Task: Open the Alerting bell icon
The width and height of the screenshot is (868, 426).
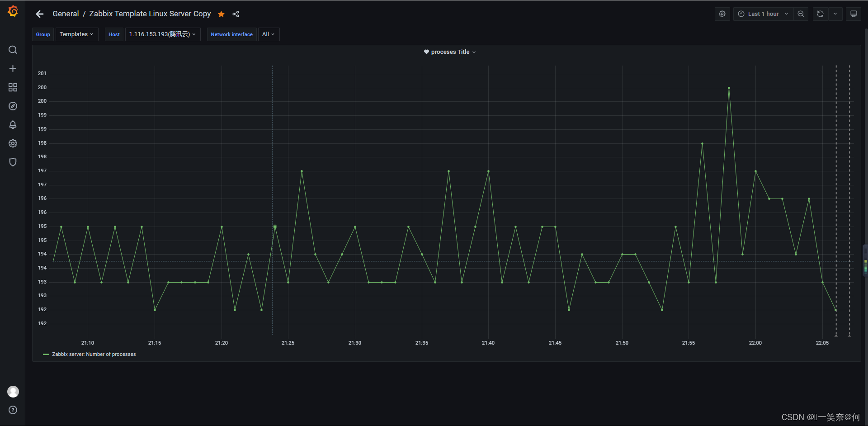Action: [13, 125]
